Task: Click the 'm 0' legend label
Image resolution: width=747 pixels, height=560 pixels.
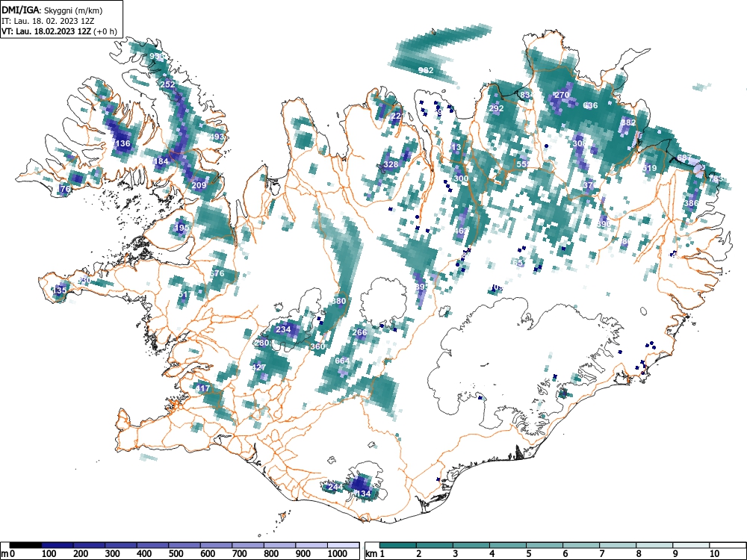Action: [x=7, y=554]
